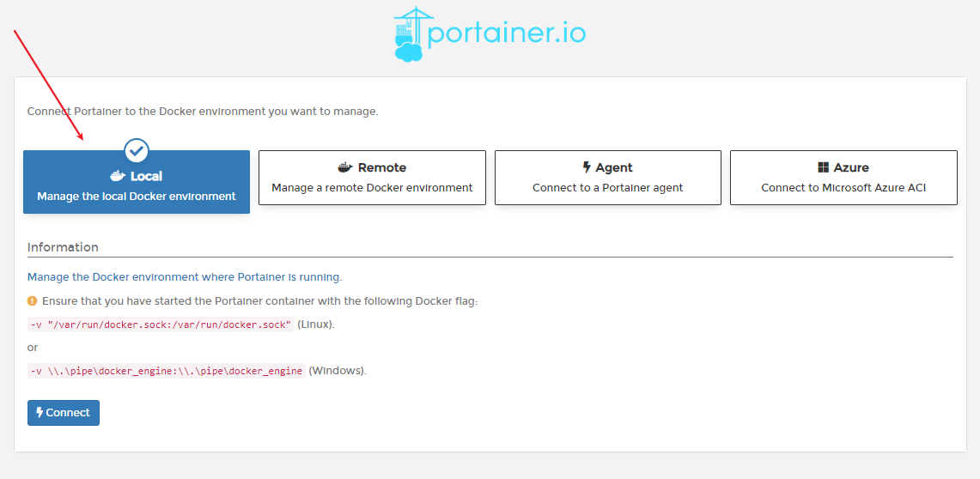Click 'Connect to a Portainer agent' text

tap(607, 187)
